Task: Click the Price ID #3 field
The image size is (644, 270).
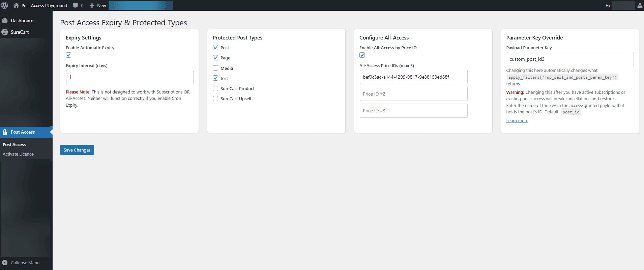Action: click(413, 111)
